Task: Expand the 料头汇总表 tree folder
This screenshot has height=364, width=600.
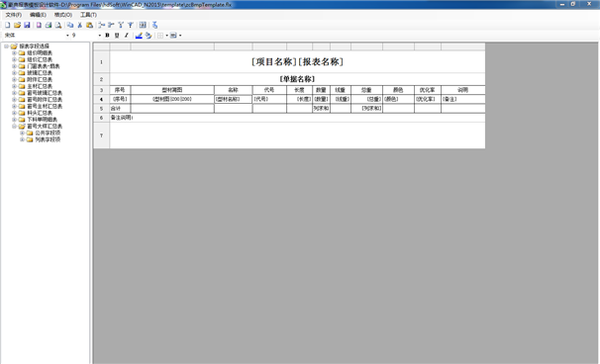Action: [14, 113]
